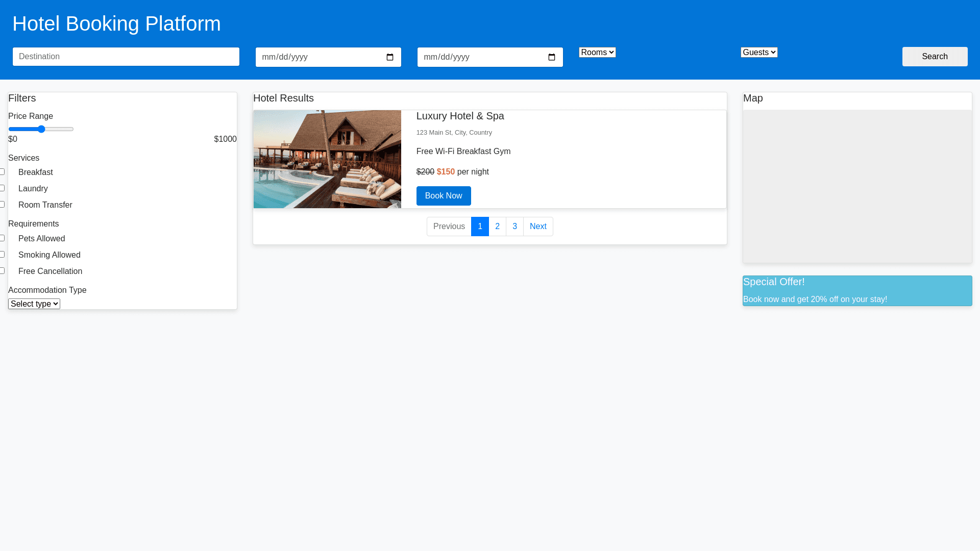Click the Next pagination link
The width and height of the screenshot is (980, 551).
[538, 227]
